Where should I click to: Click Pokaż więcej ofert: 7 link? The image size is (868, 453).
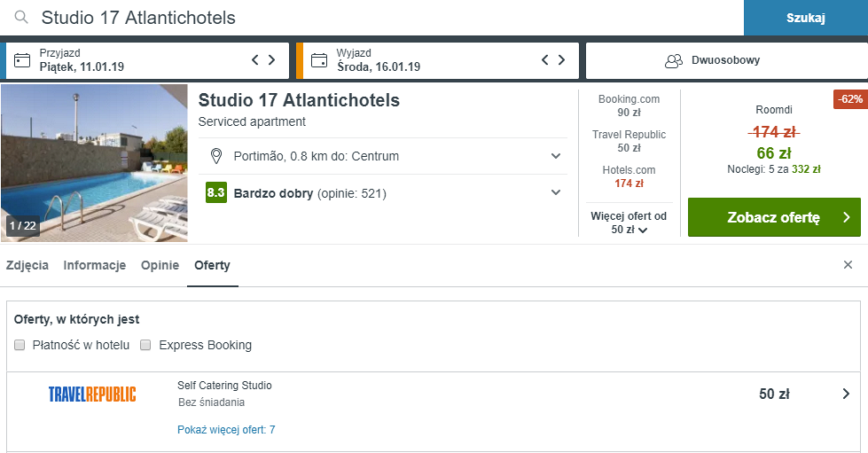tap(226, 430)
